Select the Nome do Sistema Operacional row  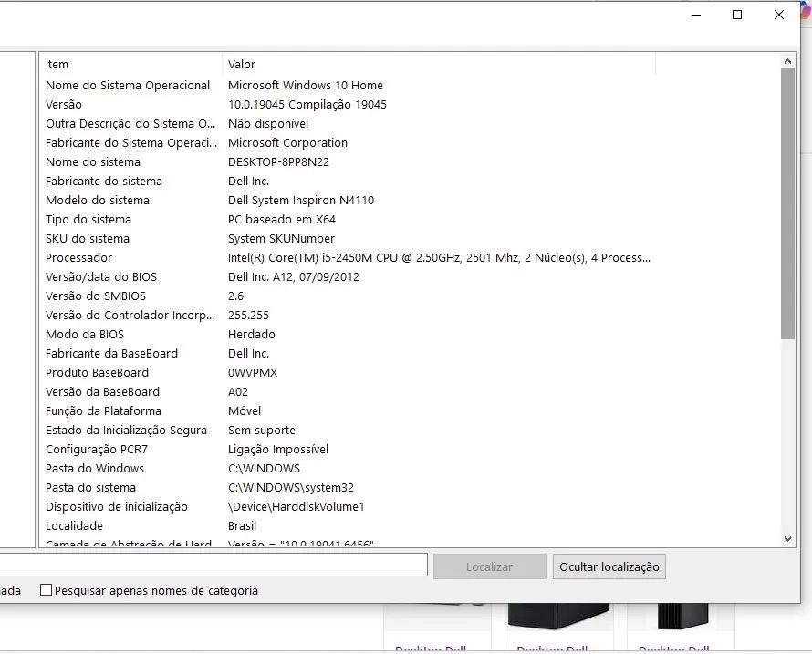click(347, 85)
